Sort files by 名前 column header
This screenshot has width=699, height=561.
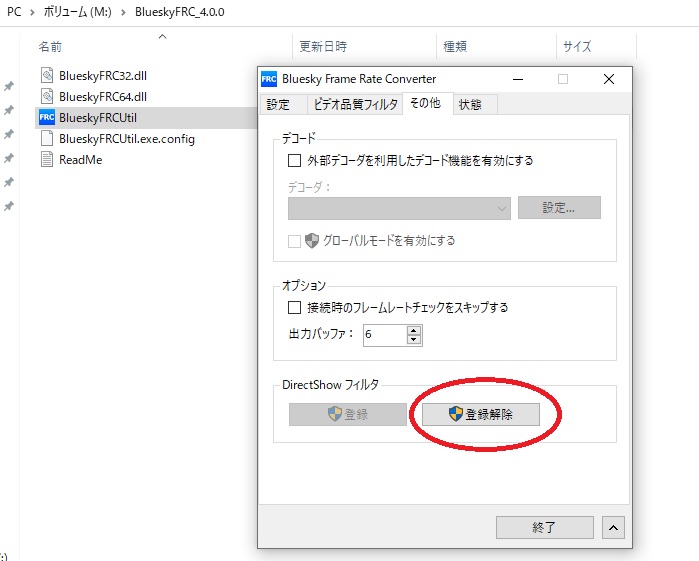[x=50, y=47]
